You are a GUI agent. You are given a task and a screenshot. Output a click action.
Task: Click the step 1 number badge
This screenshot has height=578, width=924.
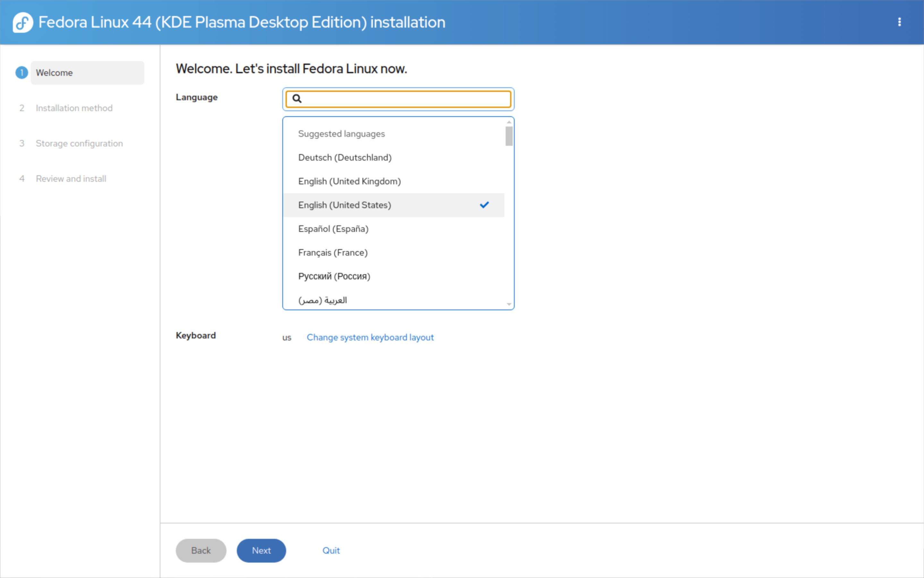pyautogui.click(x=22, y=73)
